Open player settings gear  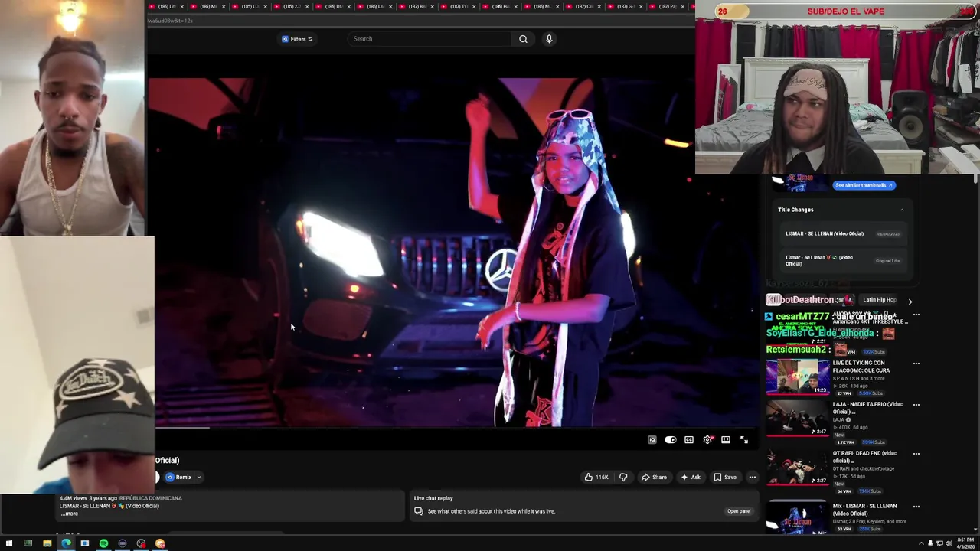(707, 440)
